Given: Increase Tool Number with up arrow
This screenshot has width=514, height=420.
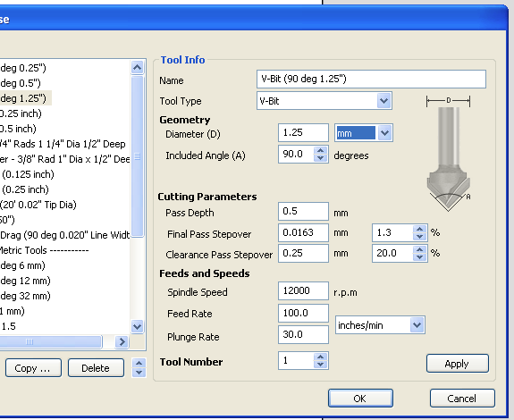Looking at the screenshot, I should coord(320,357).
